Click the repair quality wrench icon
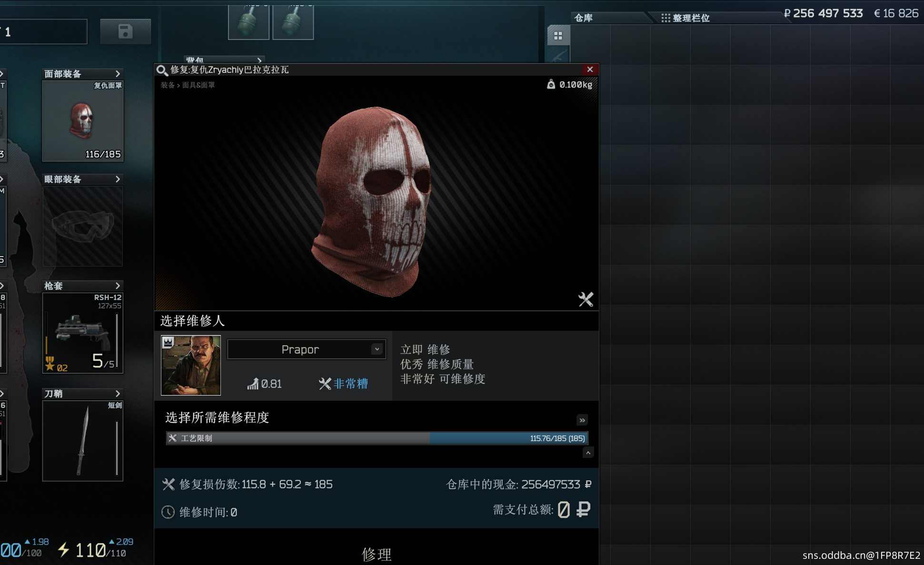This screenshot has width=924, height=565. [325, 384]
